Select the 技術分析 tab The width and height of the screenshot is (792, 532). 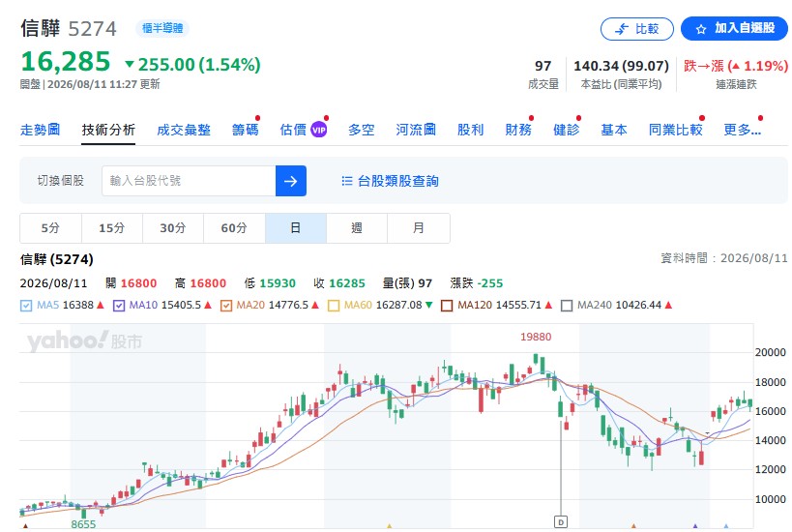coord(108,130)
